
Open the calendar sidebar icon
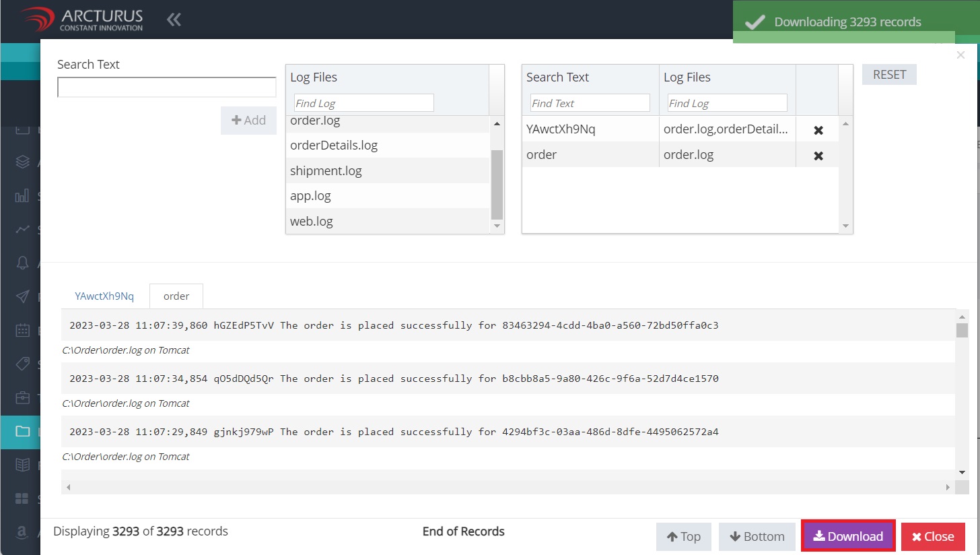[x=23, y=330]
